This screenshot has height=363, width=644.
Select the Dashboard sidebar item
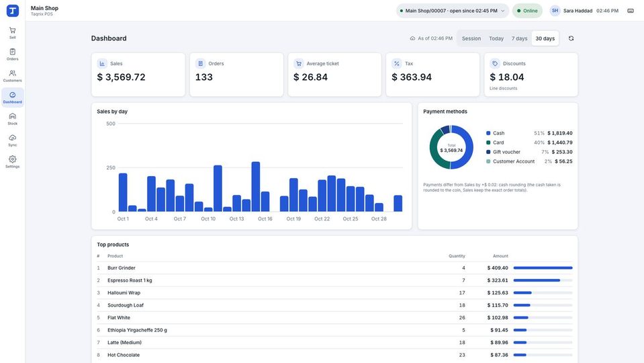point(12,97)
